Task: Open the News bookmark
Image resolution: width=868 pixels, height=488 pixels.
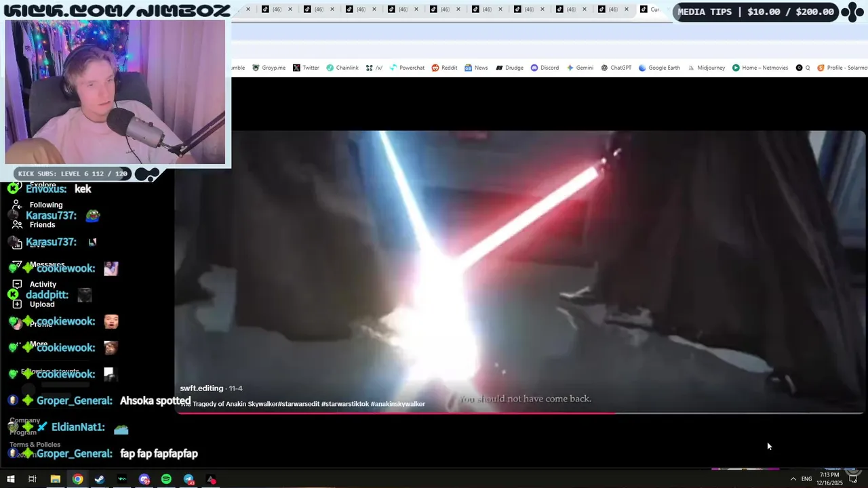Action: (476, 68)
